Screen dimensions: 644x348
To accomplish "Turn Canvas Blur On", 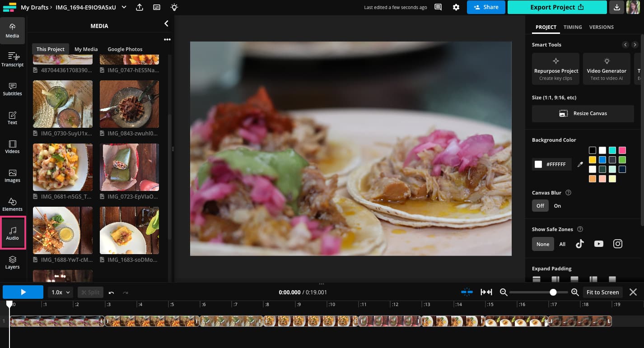I will pyautogui.click(x=557, y=206).
